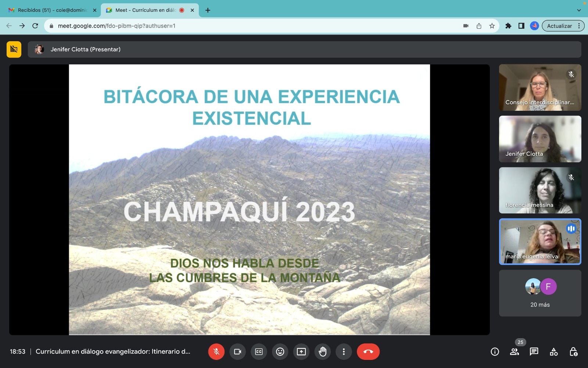Screen dimensions: 588x368
Task: Toggle the browser side panel
Action: [x=521, y=26]
